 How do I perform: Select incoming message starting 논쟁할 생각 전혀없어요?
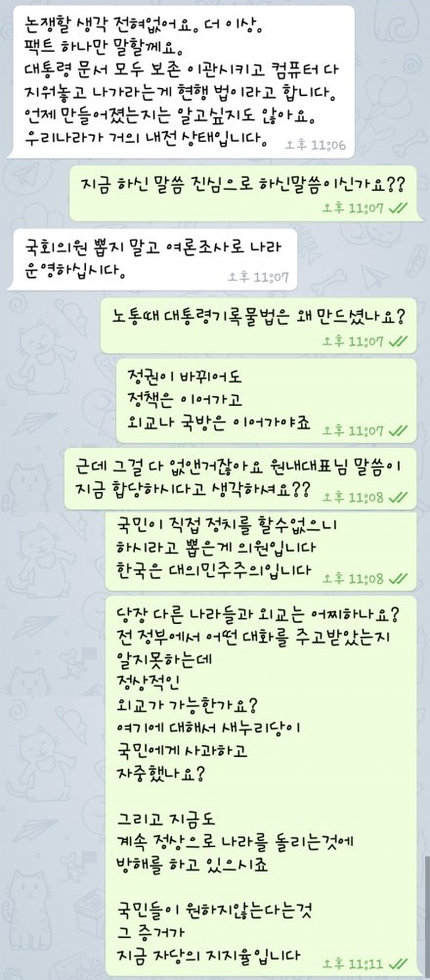181,81
